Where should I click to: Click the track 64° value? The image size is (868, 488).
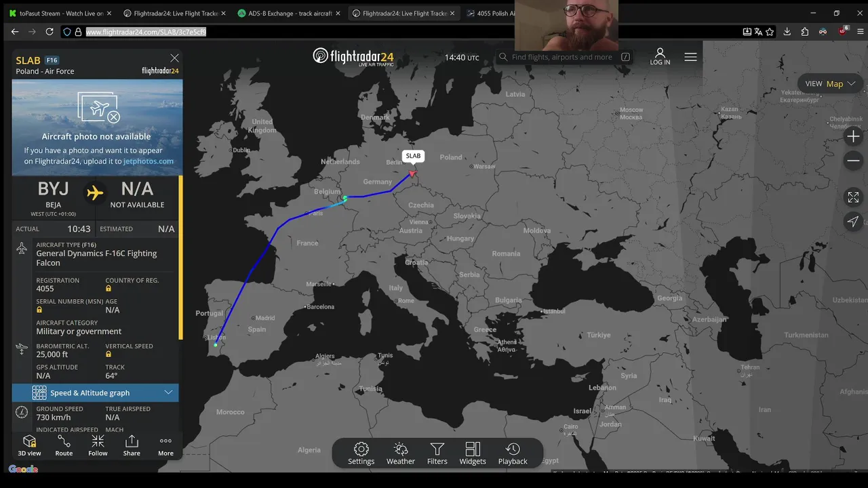[111, 375]
